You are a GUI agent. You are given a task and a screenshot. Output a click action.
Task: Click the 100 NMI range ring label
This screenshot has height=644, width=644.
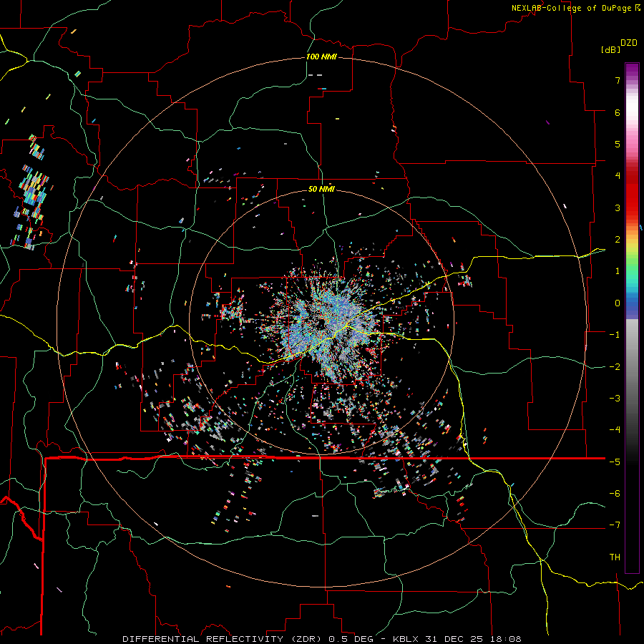(321, 57)
